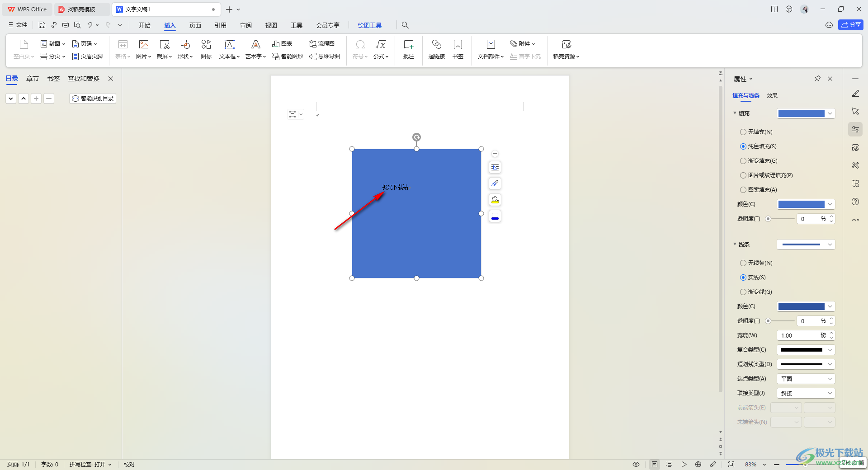The height and width of the screenshot is (470, 868).
Task: Open the File menu
Action: [18, 25]
